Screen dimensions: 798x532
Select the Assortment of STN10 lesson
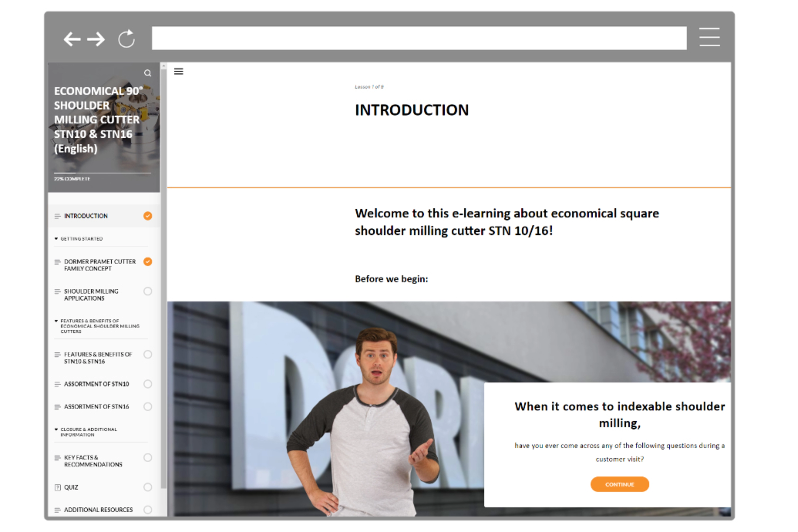click(97, 384)
